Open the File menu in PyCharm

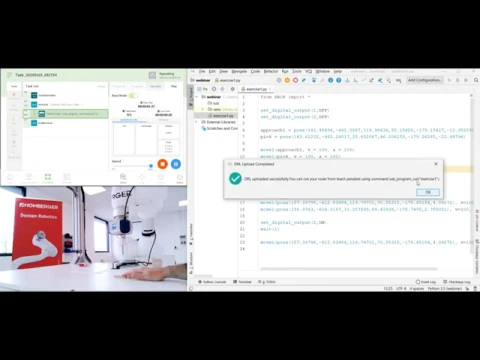(x=202, y=71)
